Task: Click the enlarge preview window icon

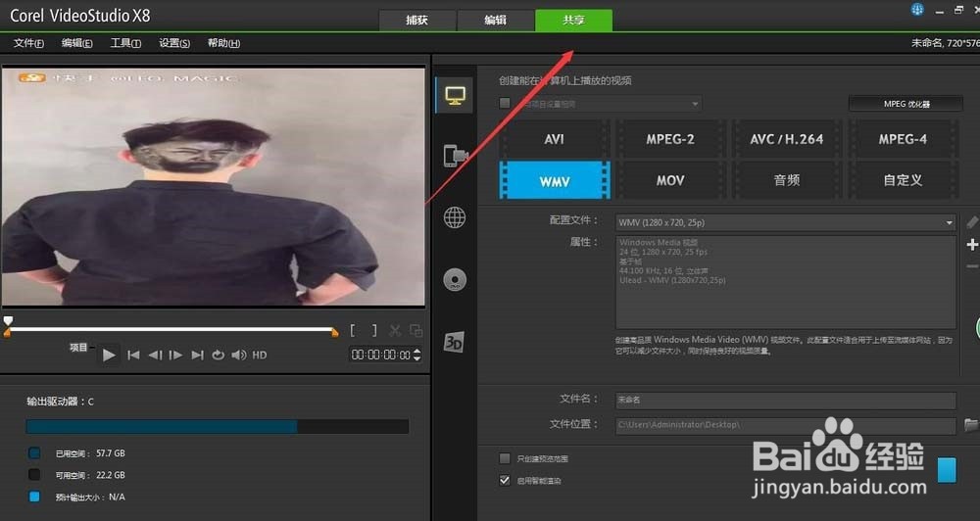Action: pos(416,330)
